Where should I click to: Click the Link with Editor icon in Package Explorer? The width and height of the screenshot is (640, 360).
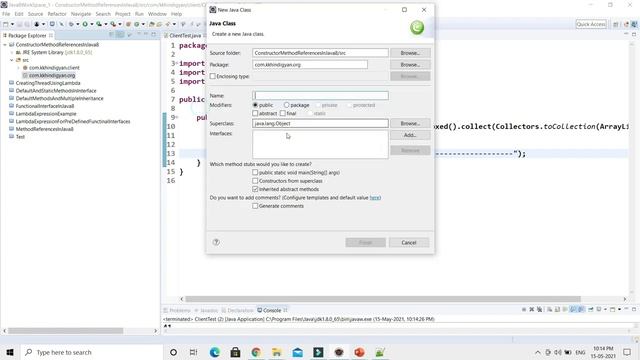click(x=120, y=35)
